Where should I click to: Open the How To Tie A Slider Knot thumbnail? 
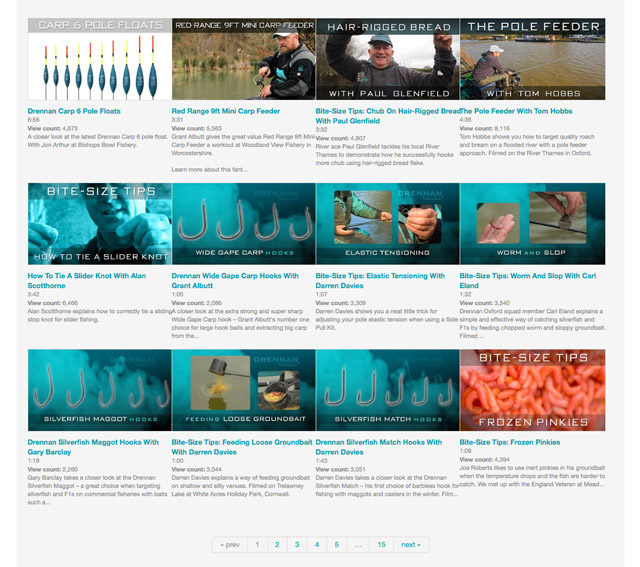click(x=100, y=224)
